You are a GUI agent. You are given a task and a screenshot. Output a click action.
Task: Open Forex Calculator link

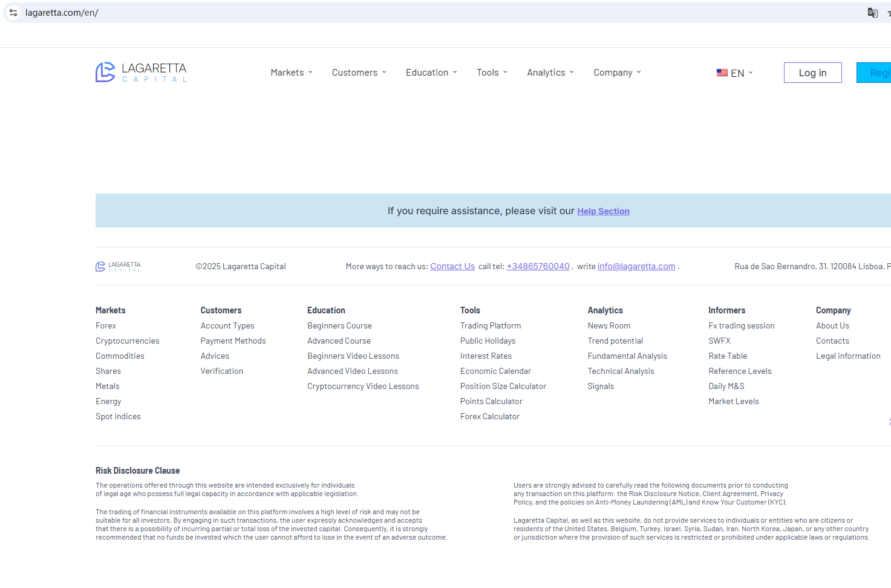pos(490,416)
